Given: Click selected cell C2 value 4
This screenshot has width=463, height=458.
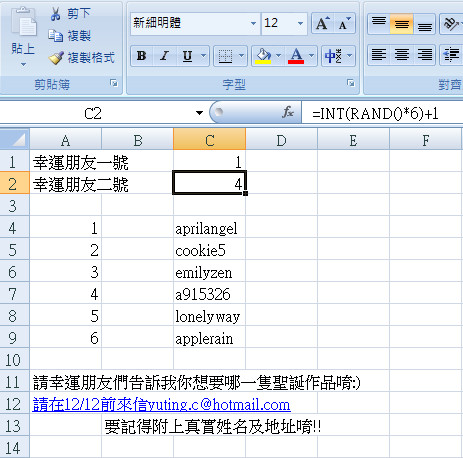Looking at the screenshot, I should [x=209, y=183].
